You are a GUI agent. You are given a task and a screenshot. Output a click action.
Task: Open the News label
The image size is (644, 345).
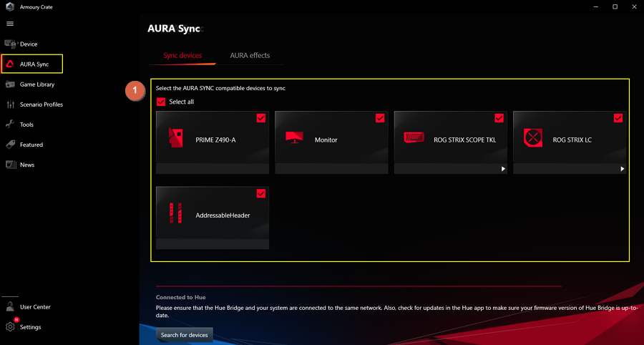click(x=27, y=165)
